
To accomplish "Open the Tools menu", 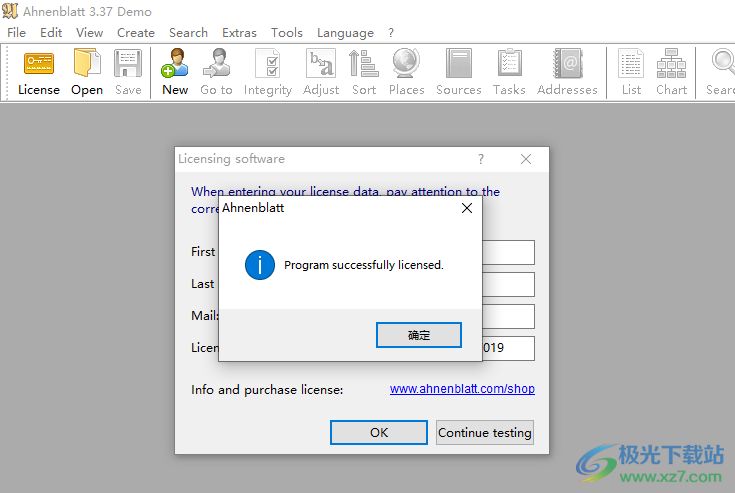I will [x=287, y=33].
